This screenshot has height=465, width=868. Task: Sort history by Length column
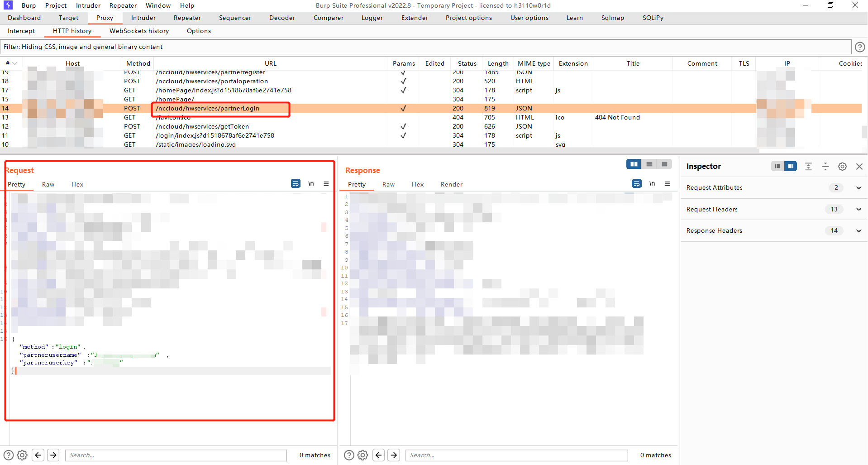[x=498, y=63]
